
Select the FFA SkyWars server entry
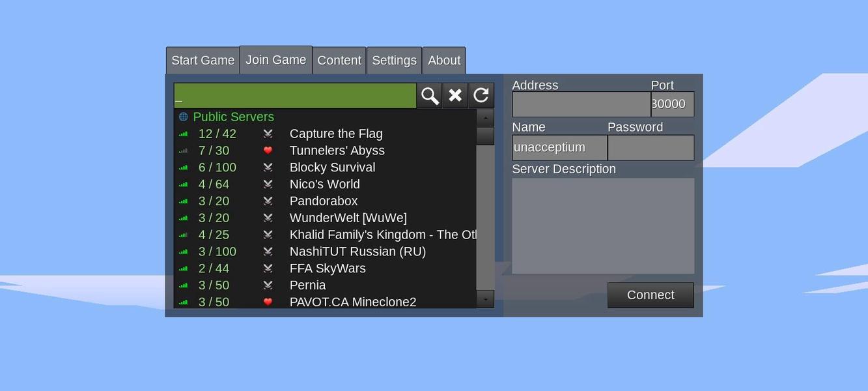(x=328, y=268)
